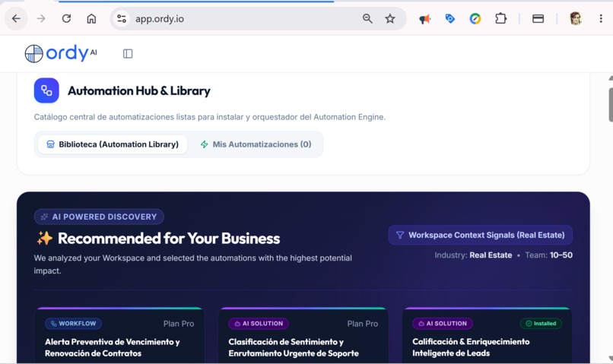Click the WORKFLOW tag on first card
The height and width of the screenshot is (364, 613).
(74, 324)
